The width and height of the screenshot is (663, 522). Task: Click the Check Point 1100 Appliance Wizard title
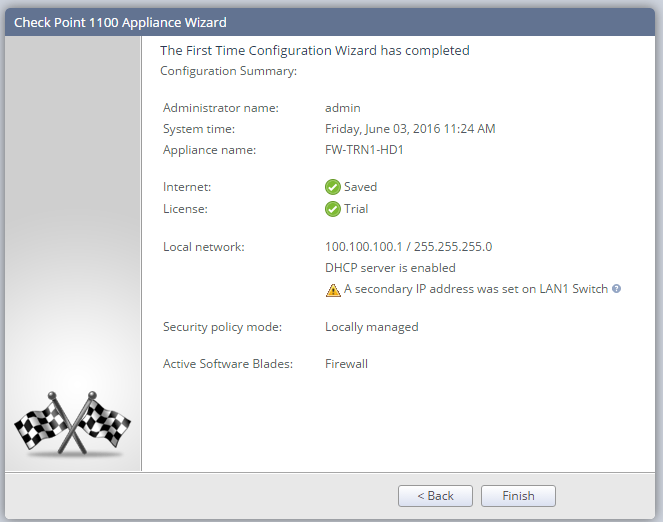(x=121, y=22)
